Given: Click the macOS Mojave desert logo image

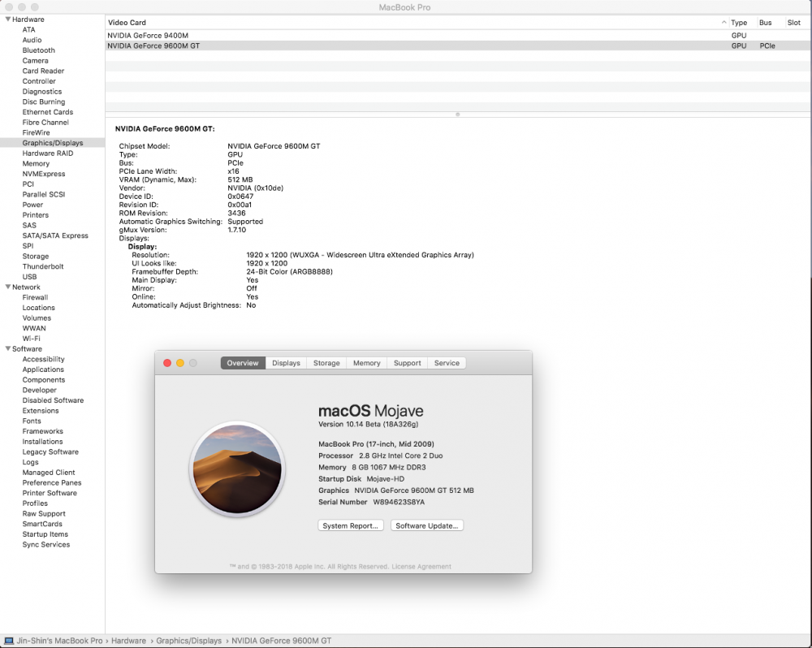Looking at the screenshot, I should (x=237, y=469).
